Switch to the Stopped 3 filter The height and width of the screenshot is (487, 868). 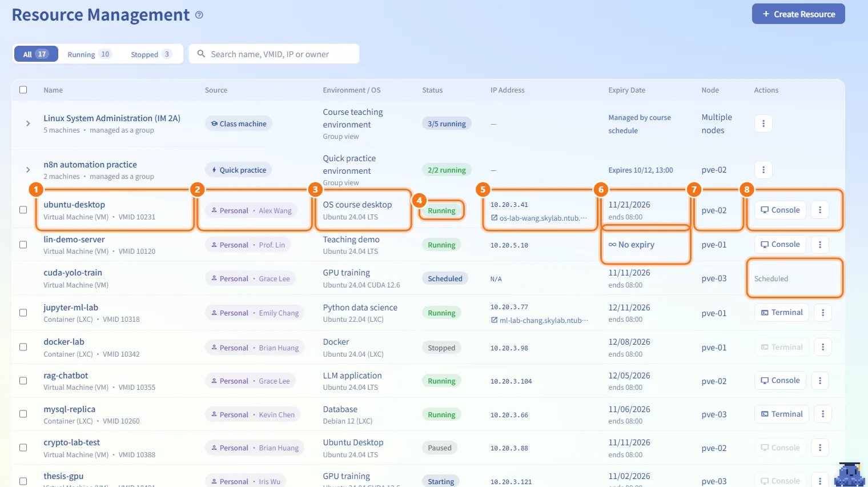[151, 54]
